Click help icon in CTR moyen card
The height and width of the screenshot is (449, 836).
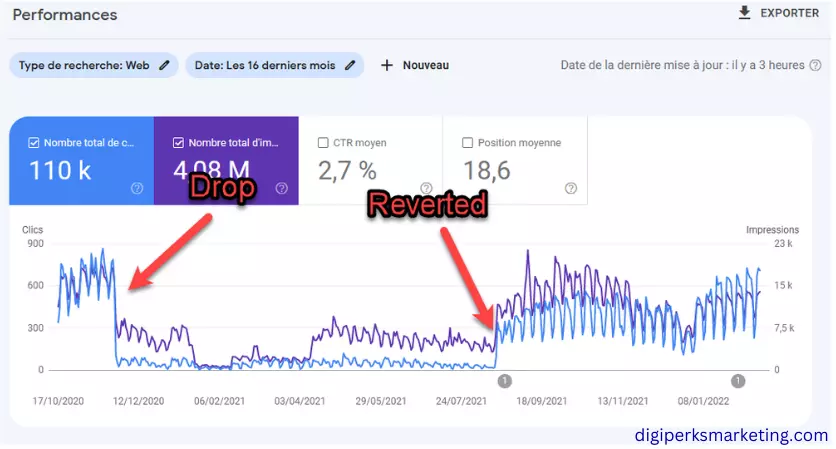click(426, 188)
